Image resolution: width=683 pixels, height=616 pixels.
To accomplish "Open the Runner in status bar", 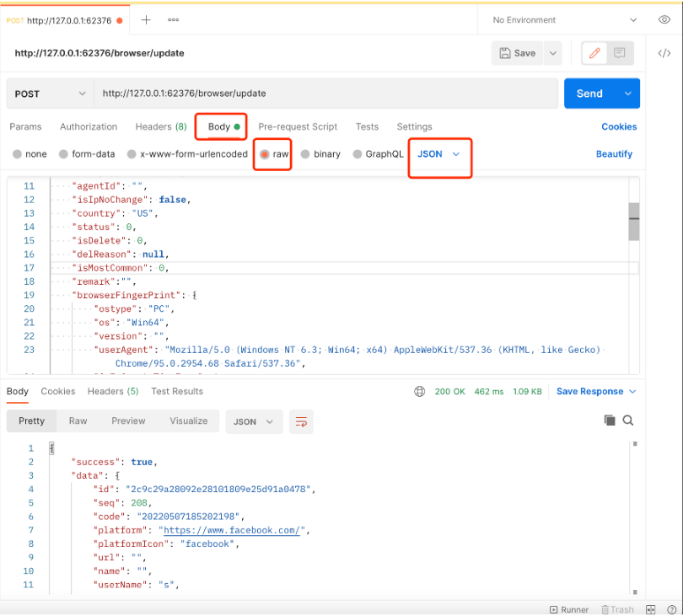I will click(569, 609).
